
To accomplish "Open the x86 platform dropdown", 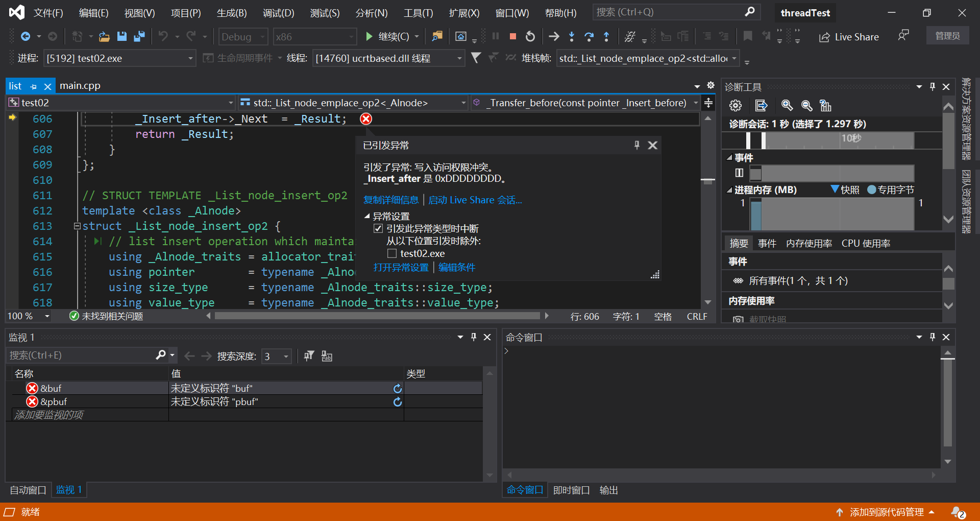I will click(x=351, y=37).
